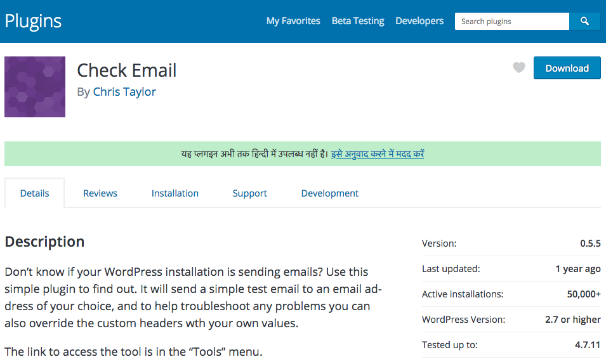Open author Chris Taylor's profile
Screen dimensions: 606x364
(124, 92)
